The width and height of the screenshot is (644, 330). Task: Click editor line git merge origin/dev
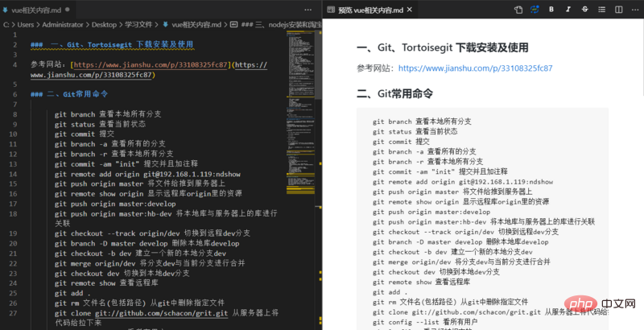coord(150,263)
